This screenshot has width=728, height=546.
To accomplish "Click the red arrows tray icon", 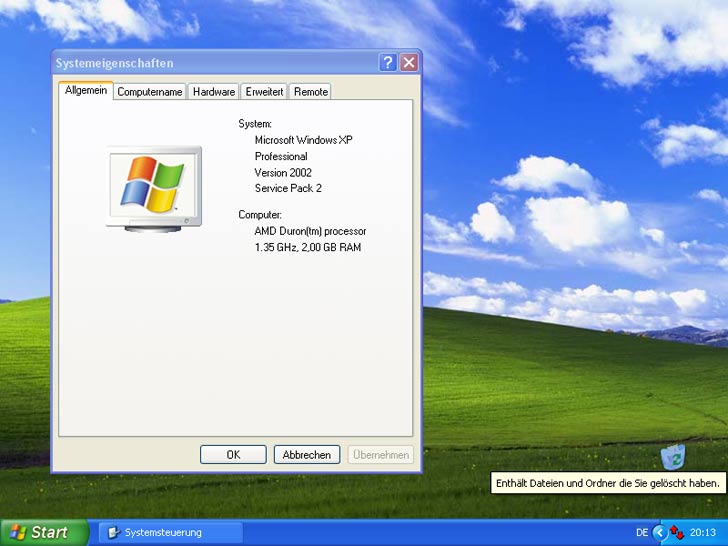I will point(677,532).
